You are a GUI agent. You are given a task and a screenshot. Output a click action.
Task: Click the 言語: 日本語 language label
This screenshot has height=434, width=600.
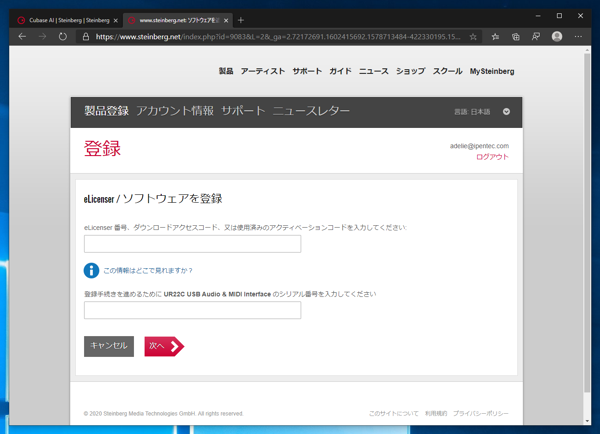(x=472, y=112)
